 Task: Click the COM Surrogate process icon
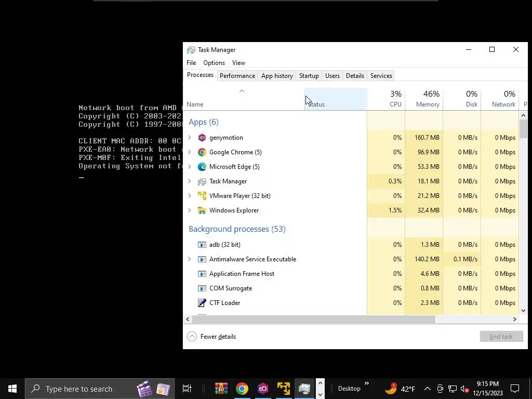(202, 288)
